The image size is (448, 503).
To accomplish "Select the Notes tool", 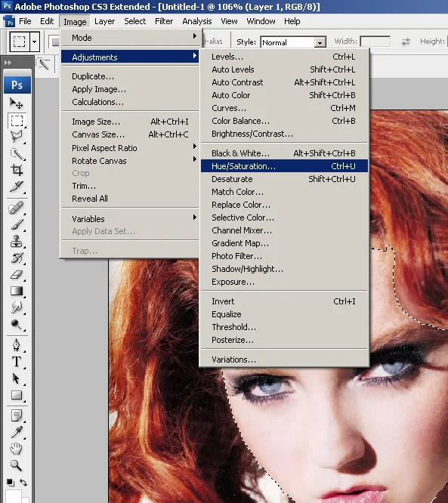I will (17, 415).
